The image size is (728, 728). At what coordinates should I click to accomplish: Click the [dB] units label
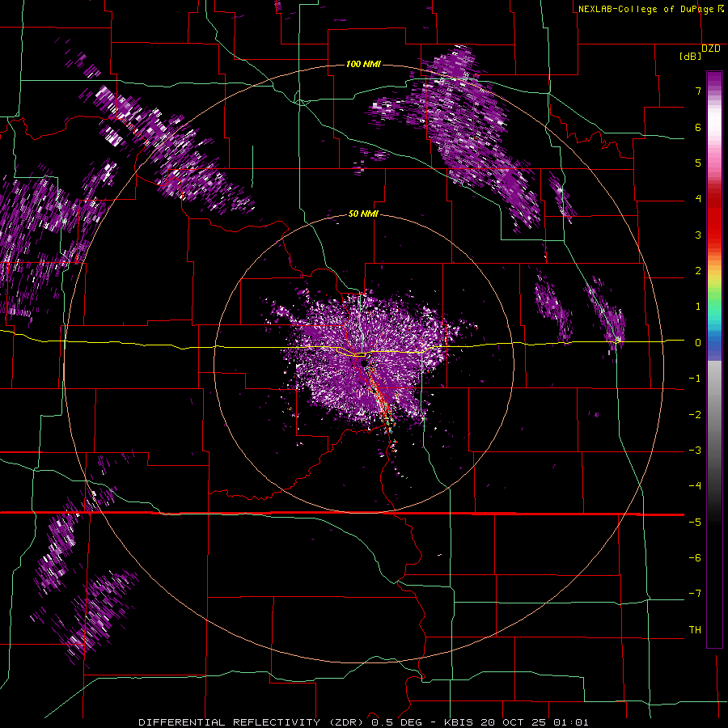pos(691,57)
